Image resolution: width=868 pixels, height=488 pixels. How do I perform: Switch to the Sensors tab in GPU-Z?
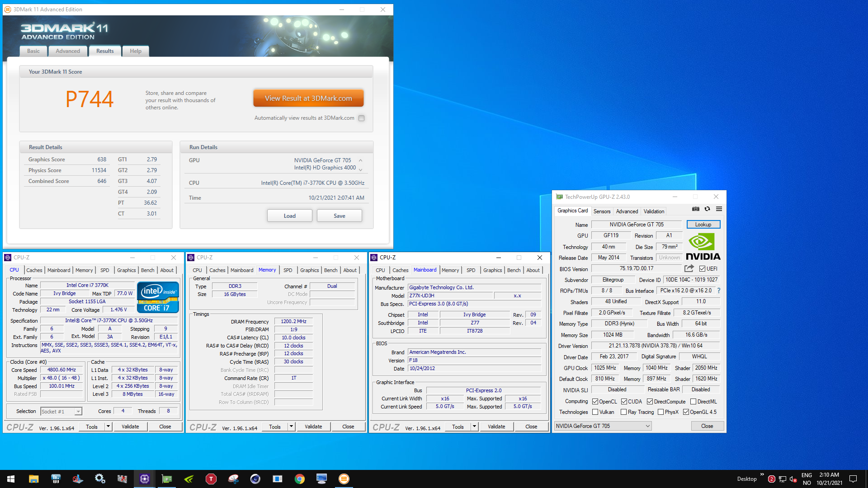[x=602, y=211]
